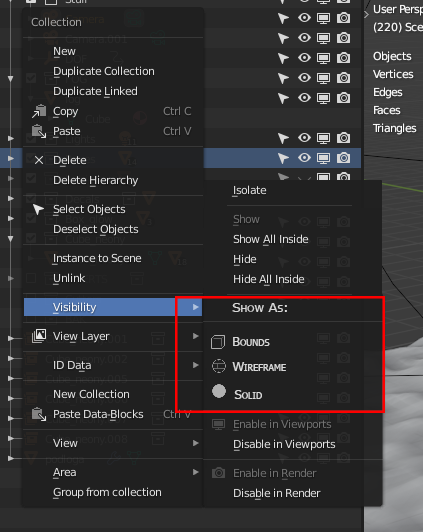
Task: Click the Copy clipboard icon in the menu
Action: coord(39,111)
